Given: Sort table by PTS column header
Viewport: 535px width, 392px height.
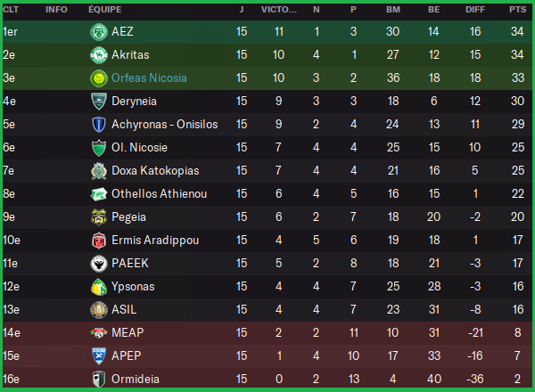Looking at the screenshot, I should click(x=517, y=10).
